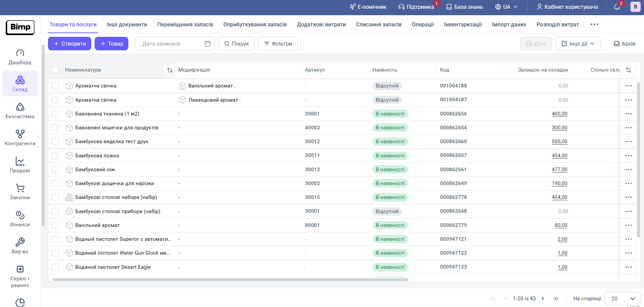Open the Екосистема sidebar section
Screen dimensions: 644x307
[x=20, y=111]
